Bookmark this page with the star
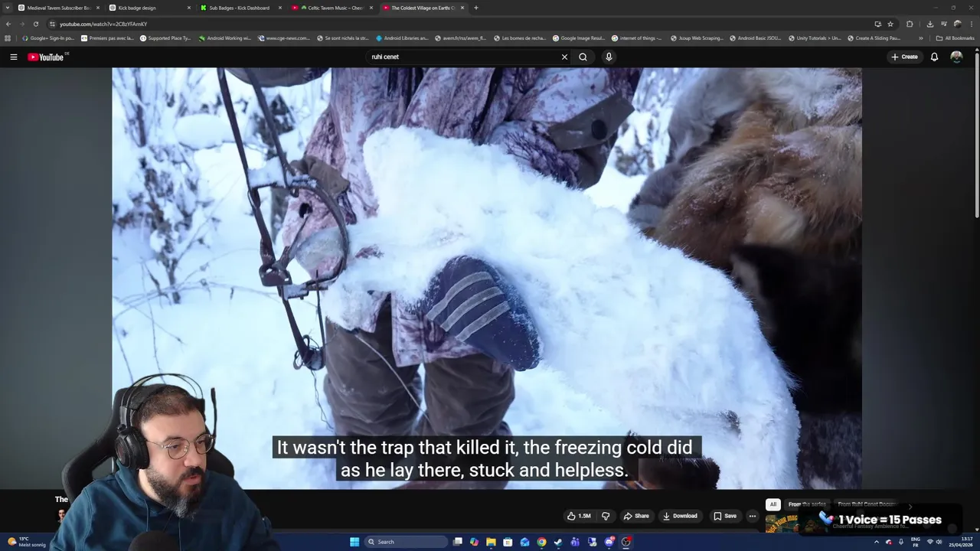 890,24
